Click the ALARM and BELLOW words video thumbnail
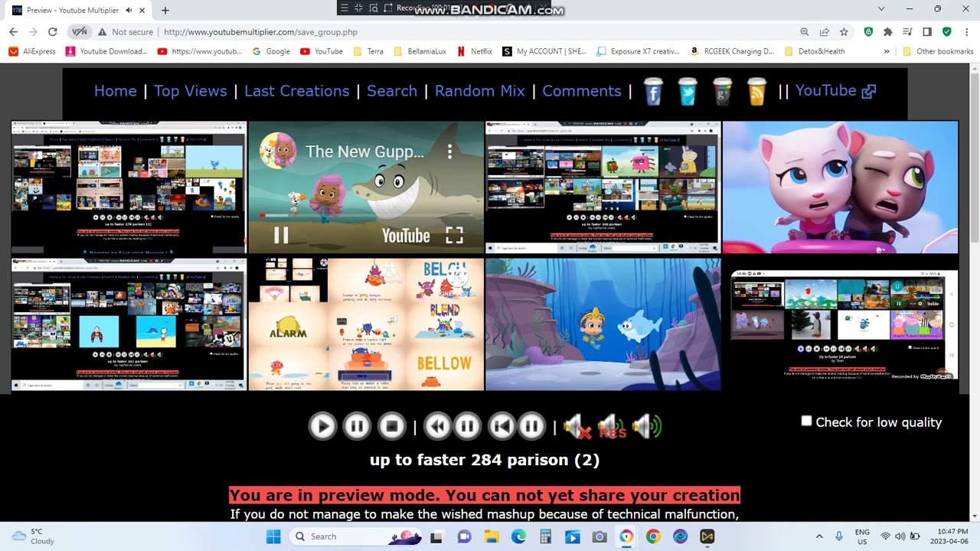Image resolution: width=980 pixels, height=551 pixels. click(x=366, y=324)
